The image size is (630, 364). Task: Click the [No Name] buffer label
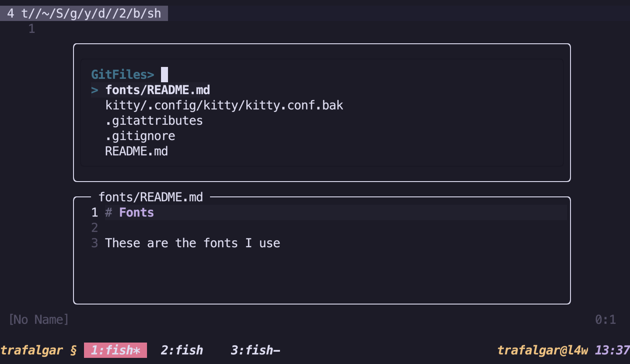click(38, 319)
